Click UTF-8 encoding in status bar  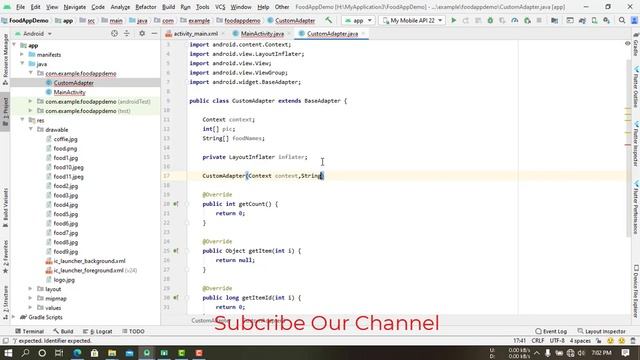coord(557,340)
